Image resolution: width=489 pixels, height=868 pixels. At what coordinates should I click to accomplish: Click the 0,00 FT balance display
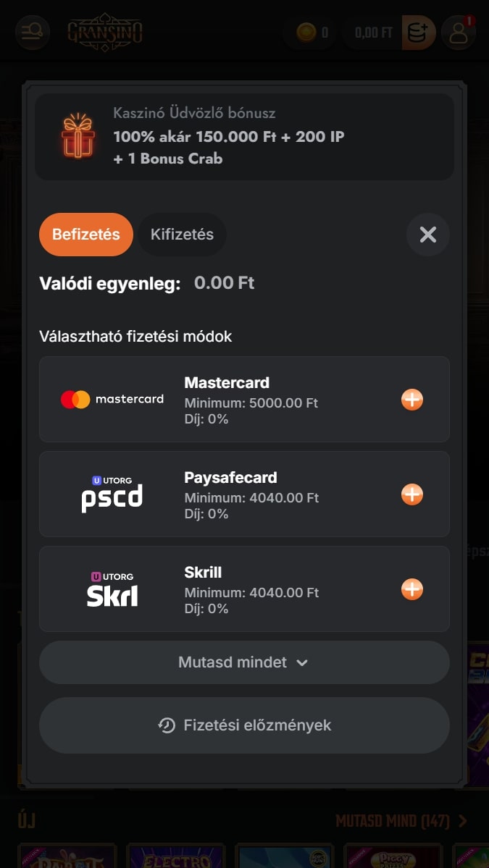tap(373, 33)
